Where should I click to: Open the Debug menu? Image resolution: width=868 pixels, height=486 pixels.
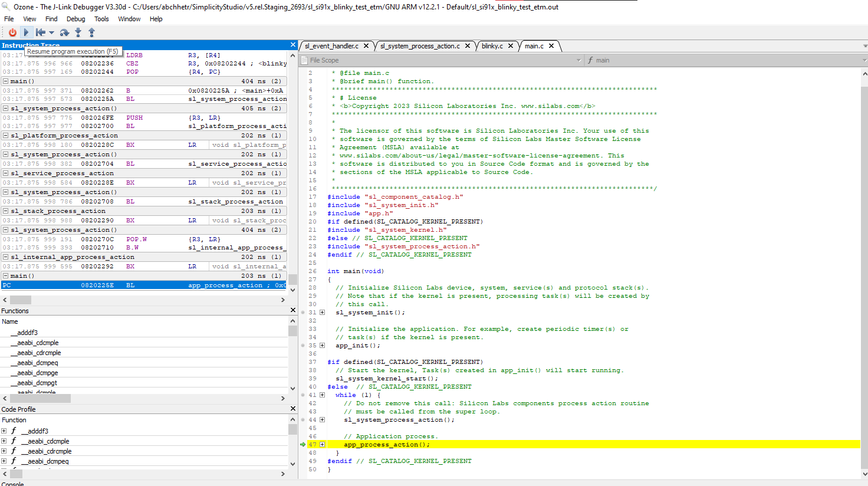pyautogui.click(x=75, y=18)
